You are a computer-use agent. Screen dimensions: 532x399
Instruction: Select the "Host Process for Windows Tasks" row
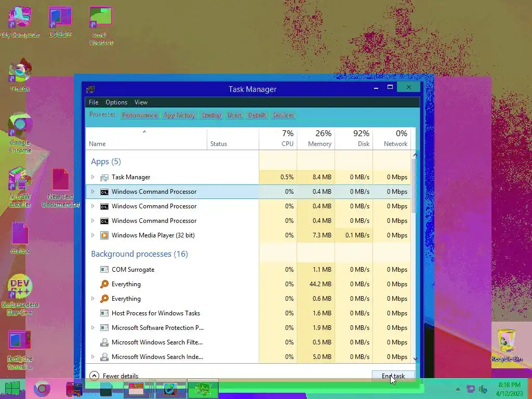pos(248,313)
